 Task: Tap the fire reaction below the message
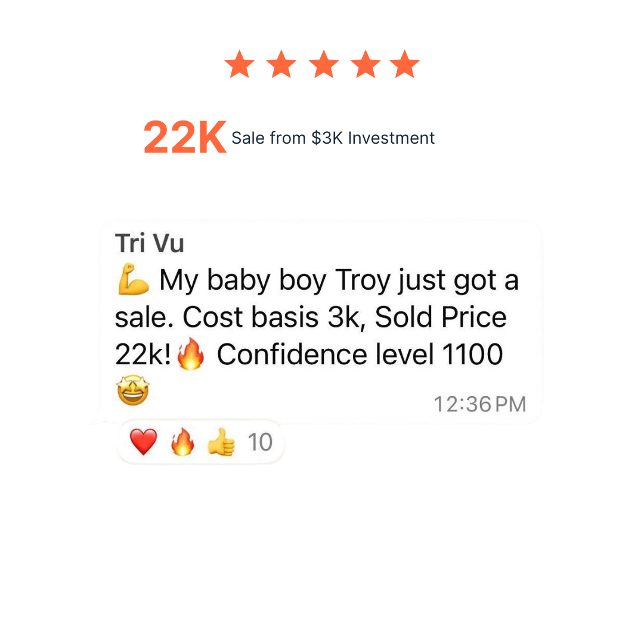pos(182,443)
